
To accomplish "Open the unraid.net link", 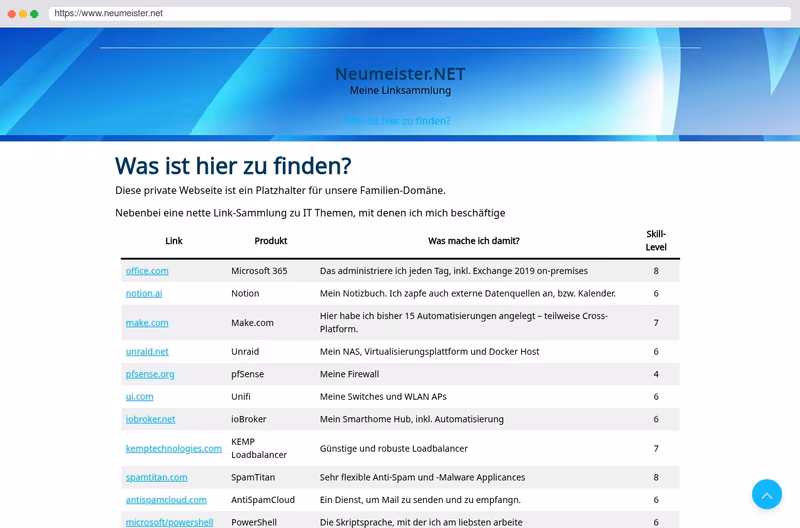I will point(147,351).
